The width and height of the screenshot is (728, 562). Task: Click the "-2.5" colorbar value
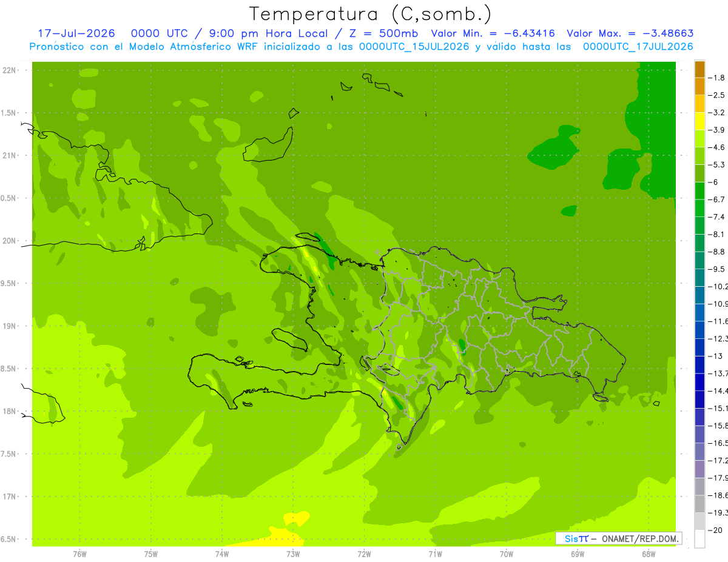pyautogui.click(x=716, y=95)
